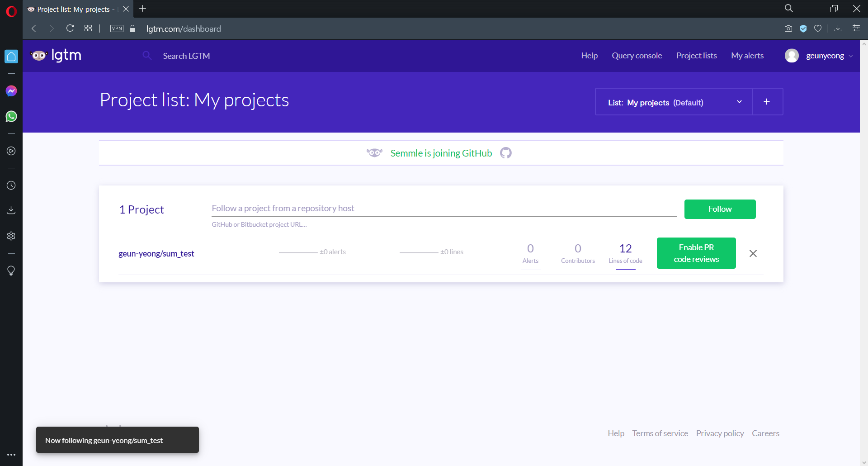Viewport: 868px width, 466px height.
Task: Click the page vertical scrollbar
Action: [x=864, y=253]
